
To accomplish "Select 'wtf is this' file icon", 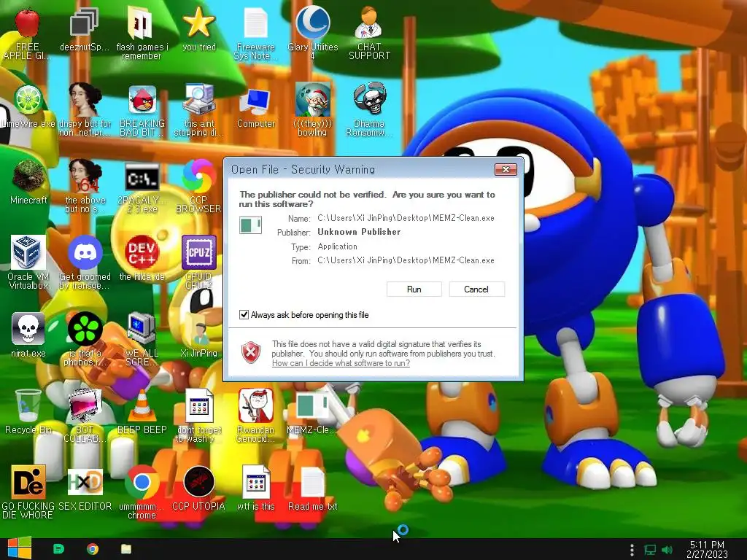I will 256,489.
